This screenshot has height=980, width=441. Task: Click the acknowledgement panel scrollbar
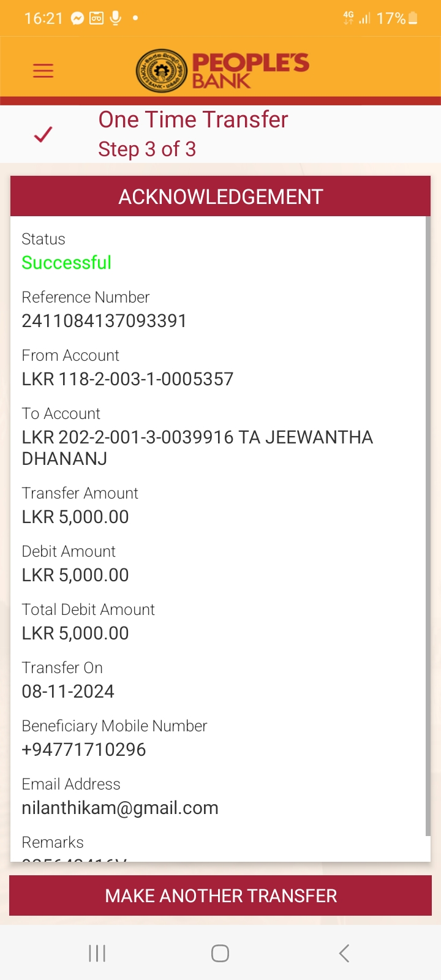428,527
